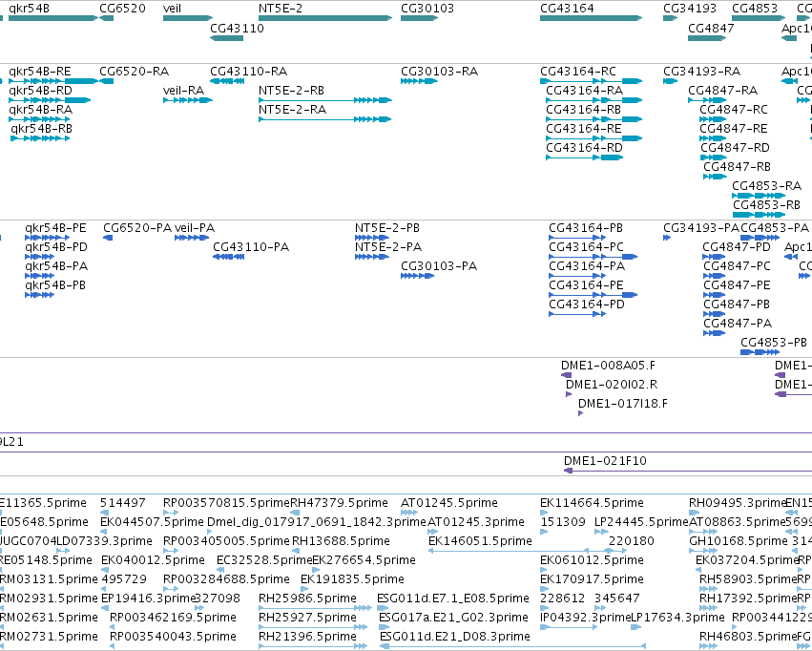Select the RH25927.5prime EST label

(307, 618)
